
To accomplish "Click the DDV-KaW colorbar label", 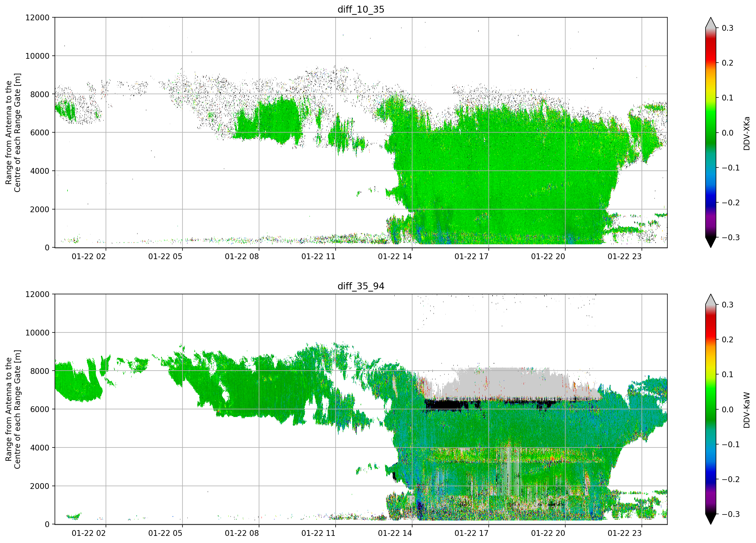I will click(x=747, y=410).
